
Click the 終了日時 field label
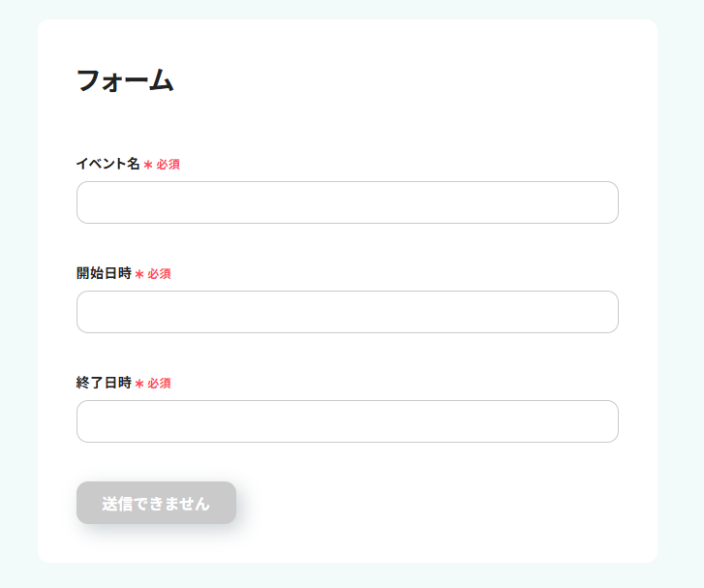[x=104, y=383]
